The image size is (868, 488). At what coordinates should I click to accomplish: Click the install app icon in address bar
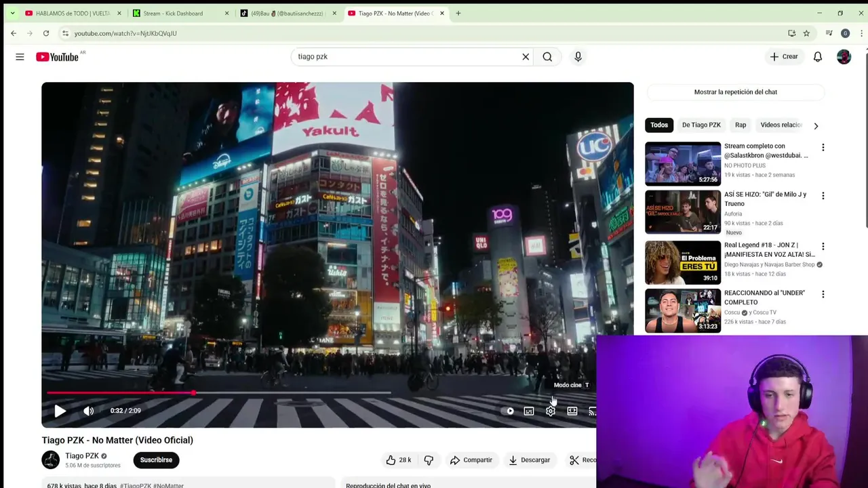coord(791,33)
